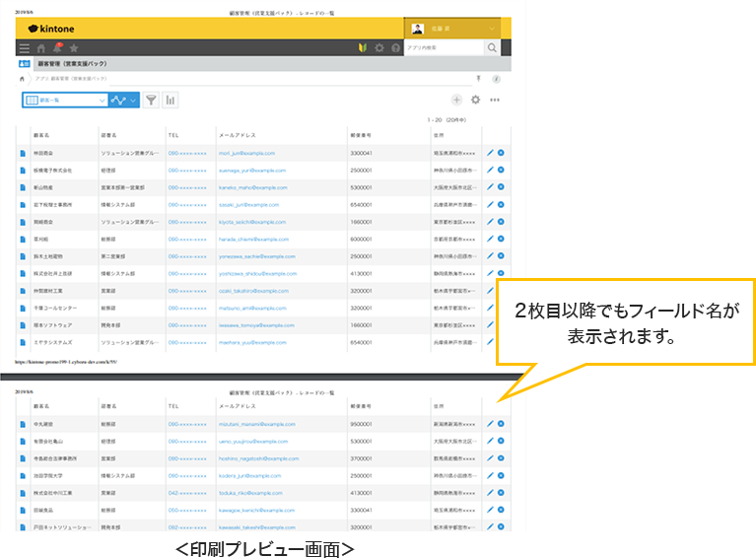The height and width of the screenshot is (558, 756).
Task: Click email link ozaki_takahiro@example.com
Action: (253, 291)
